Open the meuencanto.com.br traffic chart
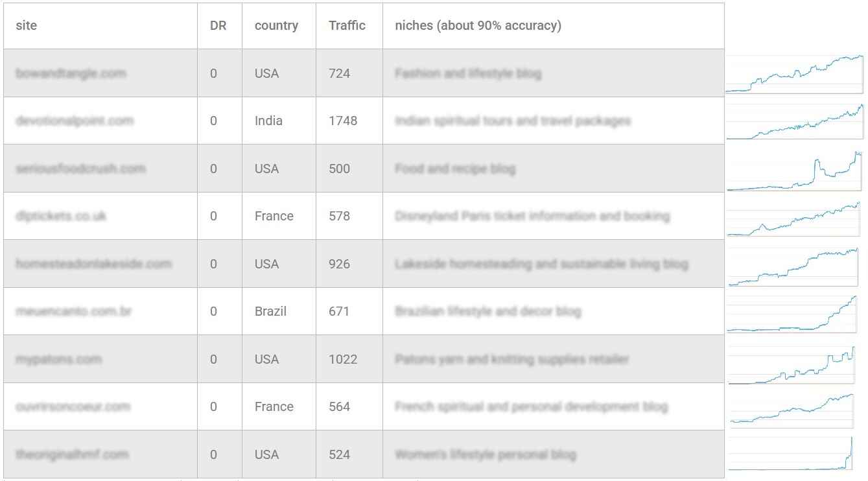Screen dimensions: 868x481 click(792, 314)
